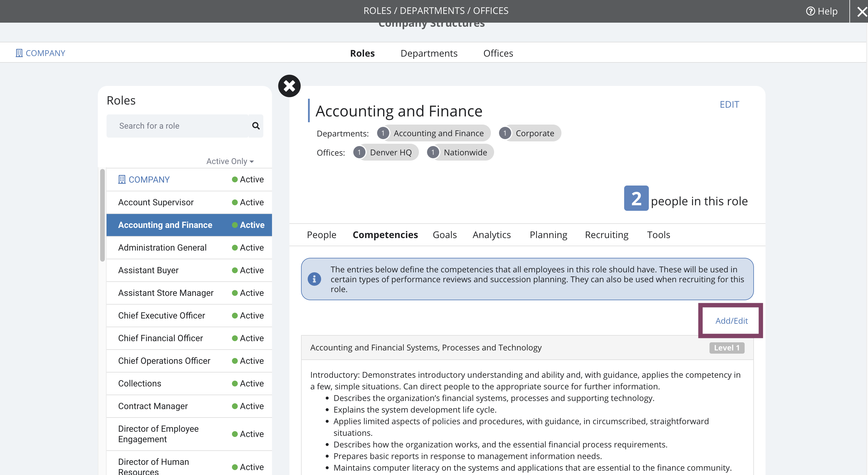Switch to the Departments top tab

coord(428,53)
